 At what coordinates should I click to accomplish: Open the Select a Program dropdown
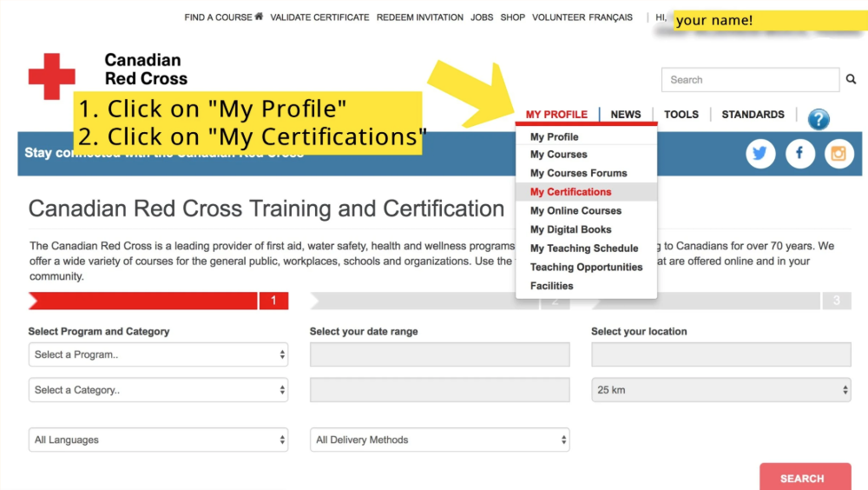[x=158, y=354]
